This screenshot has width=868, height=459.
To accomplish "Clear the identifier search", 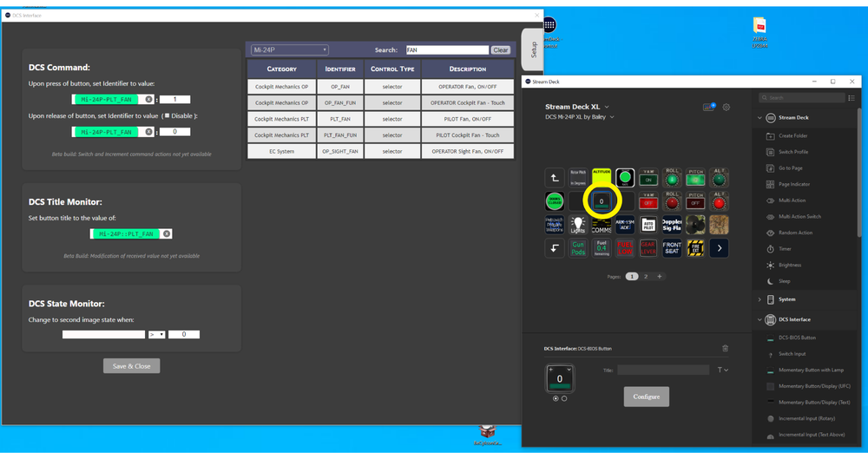I will pos(501,49).
